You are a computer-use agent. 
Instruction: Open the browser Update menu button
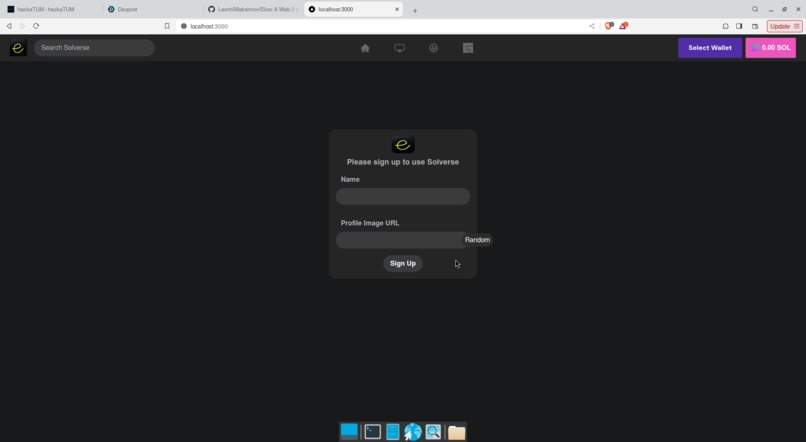click(784, 26)
